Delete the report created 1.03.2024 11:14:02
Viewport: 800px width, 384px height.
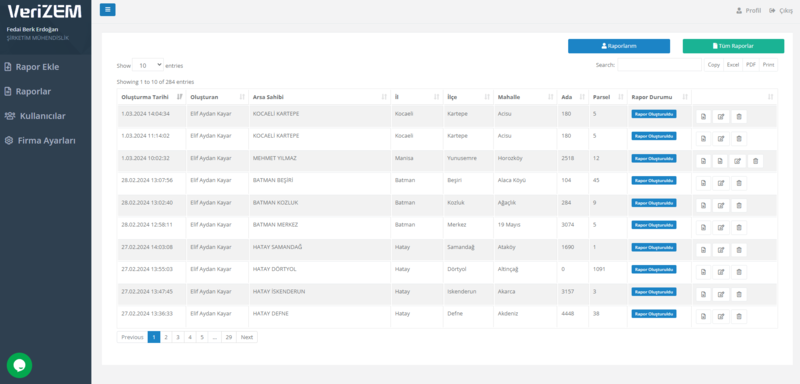click(739, 139)
